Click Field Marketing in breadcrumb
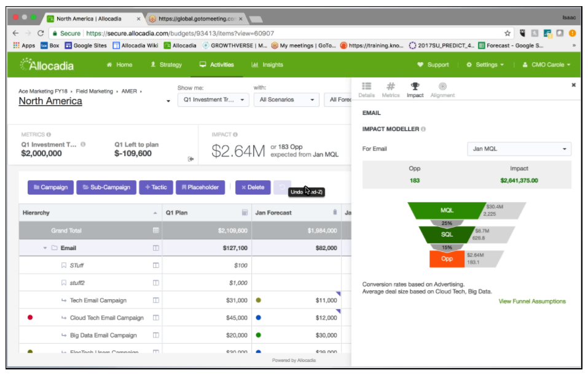 click(94, 91)
